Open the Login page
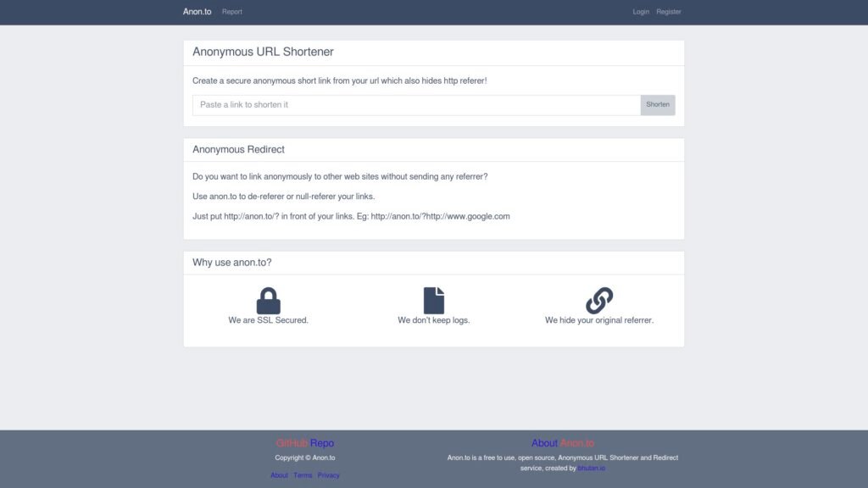Viewport: 868px width, 488px height. click(x=641, y=12)
